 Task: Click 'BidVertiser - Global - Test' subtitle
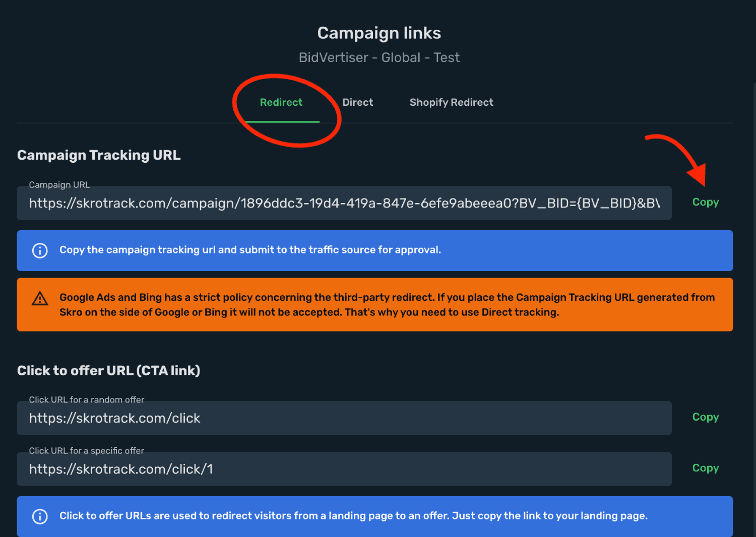[379, 57]
